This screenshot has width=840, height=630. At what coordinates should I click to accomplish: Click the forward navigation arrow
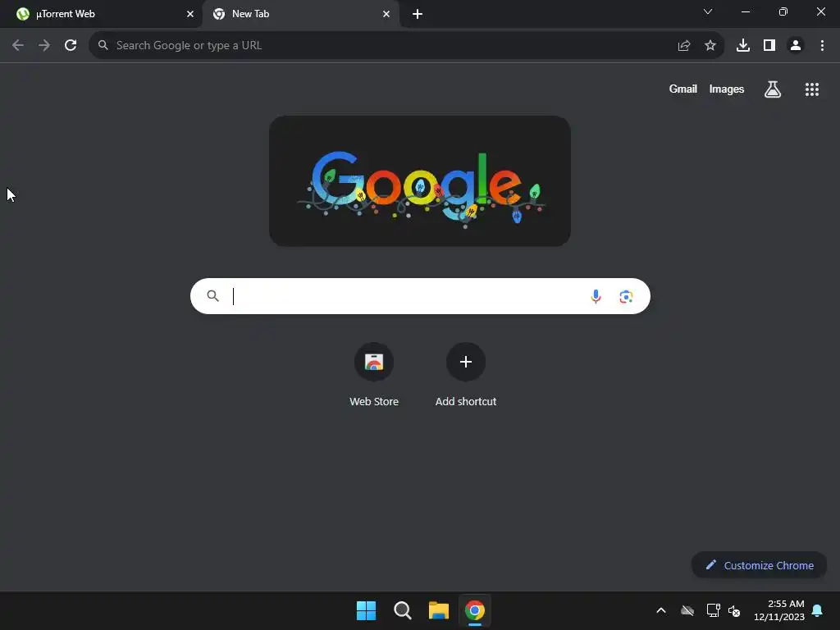(x=44, y=46)
